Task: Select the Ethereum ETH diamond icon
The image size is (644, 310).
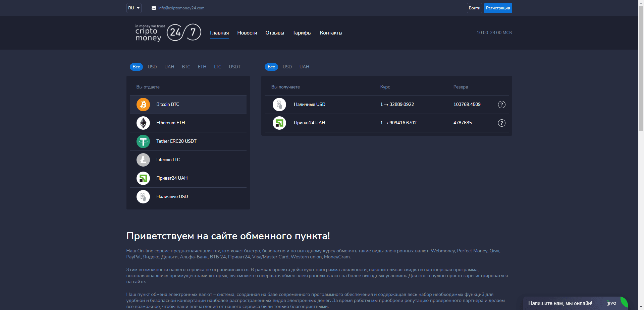Action: tap(143, 123)
